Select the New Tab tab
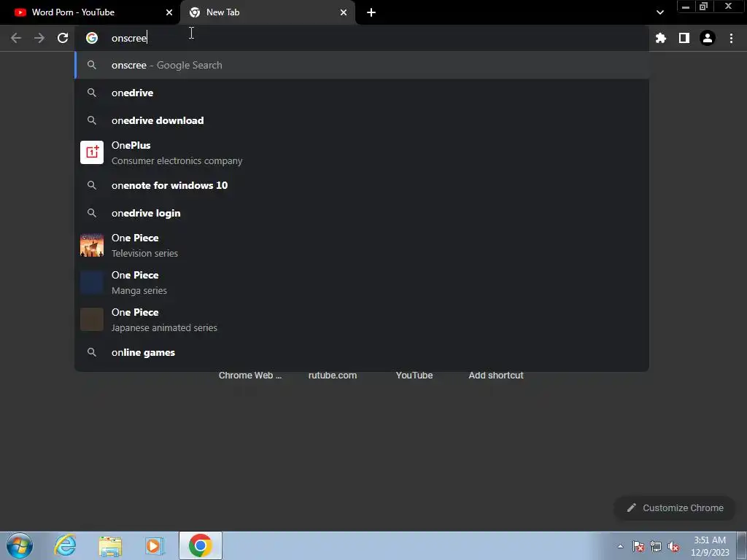747x560 pixels. 267,12
